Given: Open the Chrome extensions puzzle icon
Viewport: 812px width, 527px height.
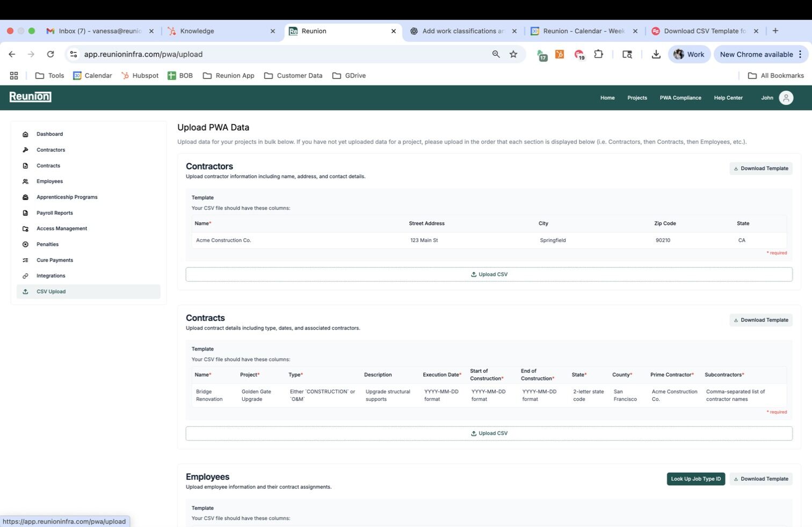Looking at the screenshot, I should [598, 54].
